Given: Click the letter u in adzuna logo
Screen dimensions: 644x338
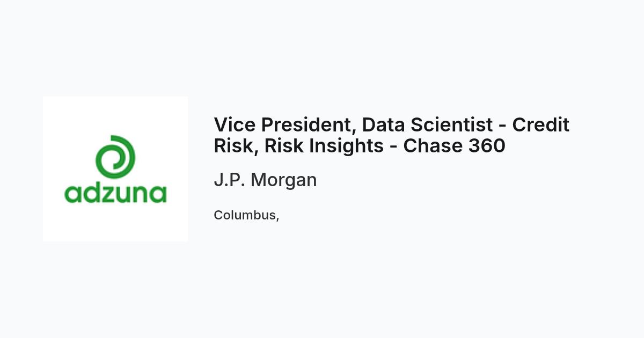Looking at the screenshot, I should (126, 194).
